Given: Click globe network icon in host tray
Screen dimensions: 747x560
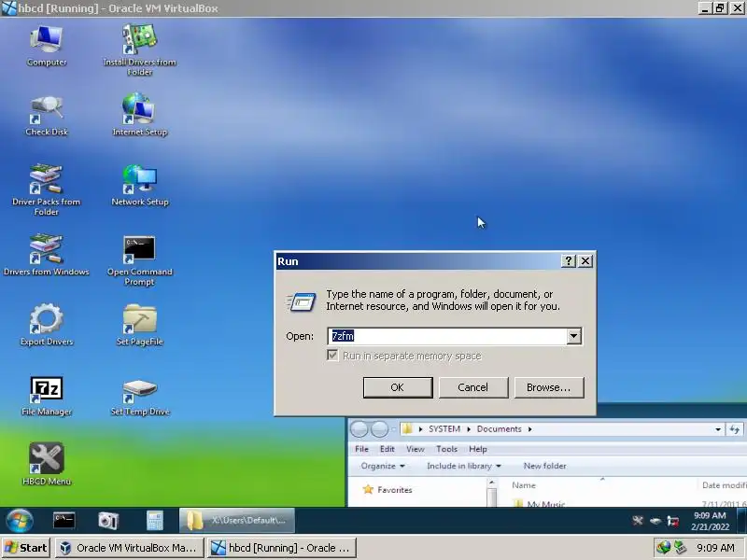Looking at the screenshot, I should [663, 548].
